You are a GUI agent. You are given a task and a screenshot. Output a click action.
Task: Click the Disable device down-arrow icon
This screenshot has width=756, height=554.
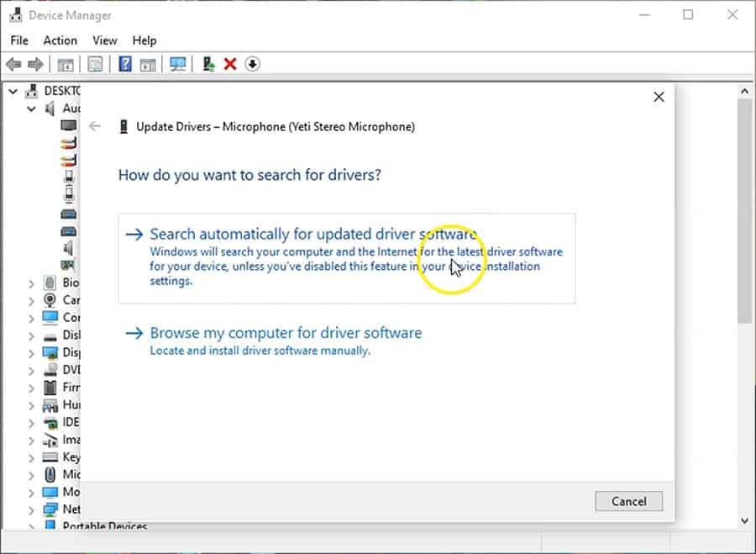coord(252,64)
